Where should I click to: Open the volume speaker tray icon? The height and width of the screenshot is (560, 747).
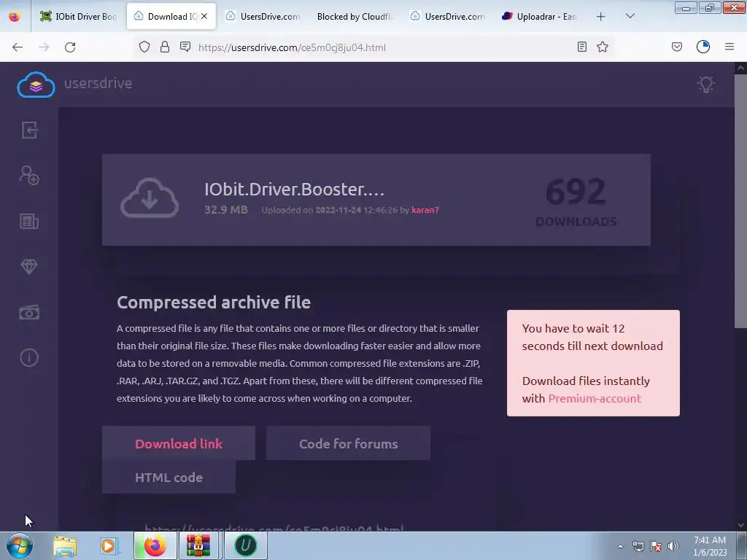pyautogui.click(x=673, y=546)
